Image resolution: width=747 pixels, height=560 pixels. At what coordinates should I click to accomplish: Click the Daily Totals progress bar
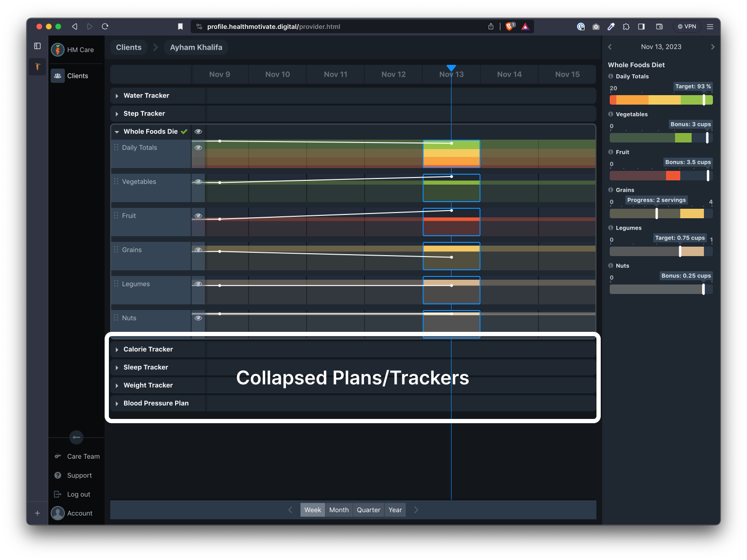click(661, 100)
